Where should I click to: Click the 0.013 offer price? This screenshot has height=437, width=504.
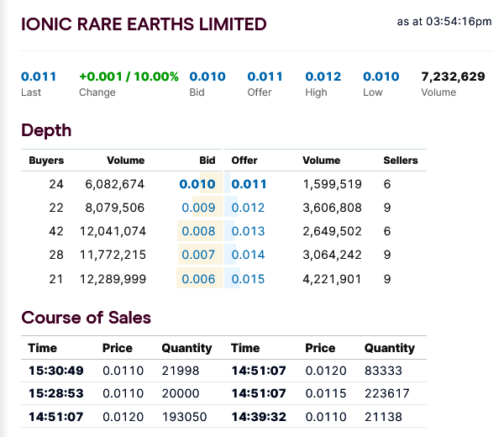[248, 231]
